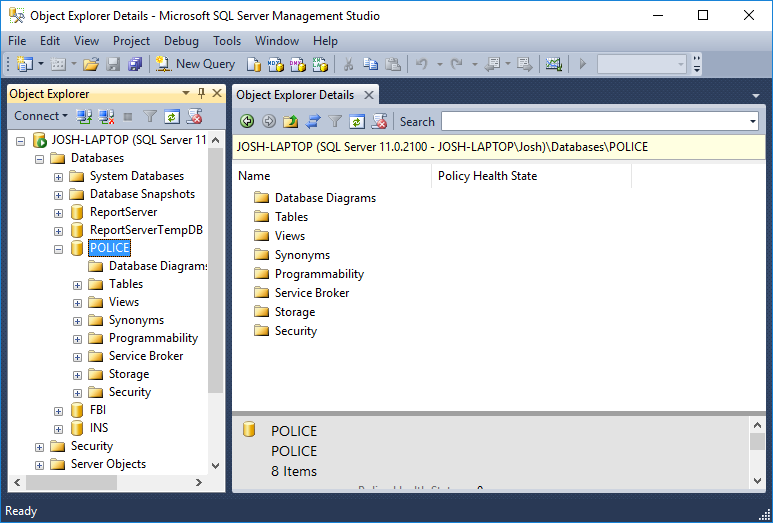The image size is (773, 523).
Task: Click Disconnect icon in Object Explorer toolbar
Action: [x=106, y=116]
